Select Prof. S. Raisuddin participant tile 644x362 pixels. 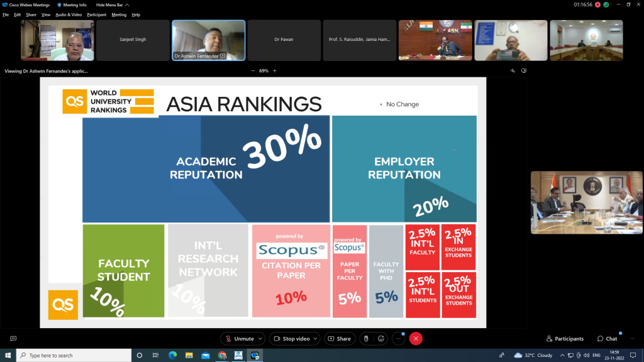(x=359, y=40)
